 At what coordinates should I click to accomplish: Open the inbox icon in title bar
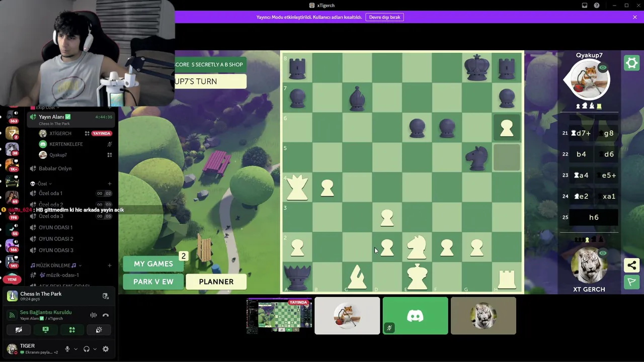[585, 6]
